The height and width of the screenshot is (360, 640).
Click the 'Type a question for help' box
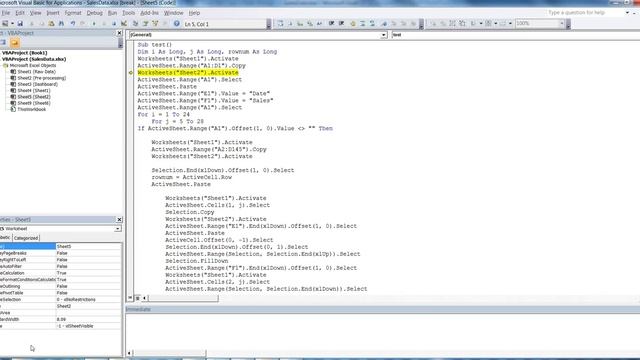click(x=586, y=13)
